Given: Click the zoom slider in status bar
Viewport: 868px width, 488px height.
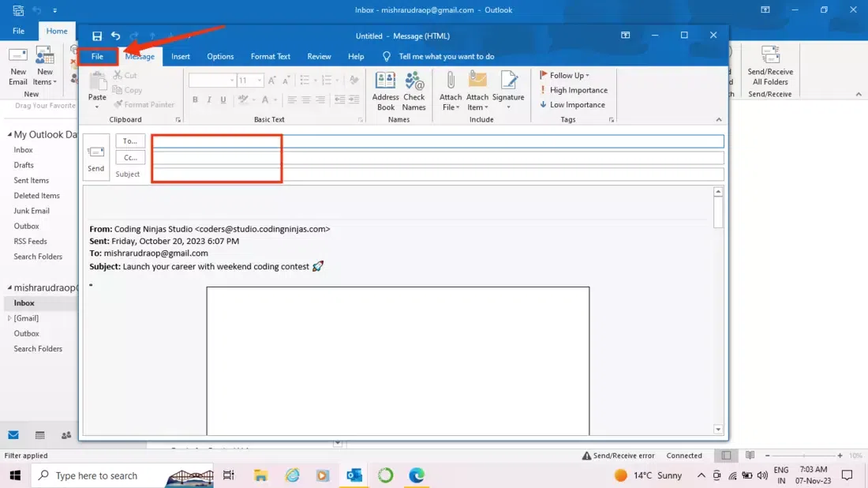Looking at the screenshot, I should pyautogui.click(x=803, y=456).
